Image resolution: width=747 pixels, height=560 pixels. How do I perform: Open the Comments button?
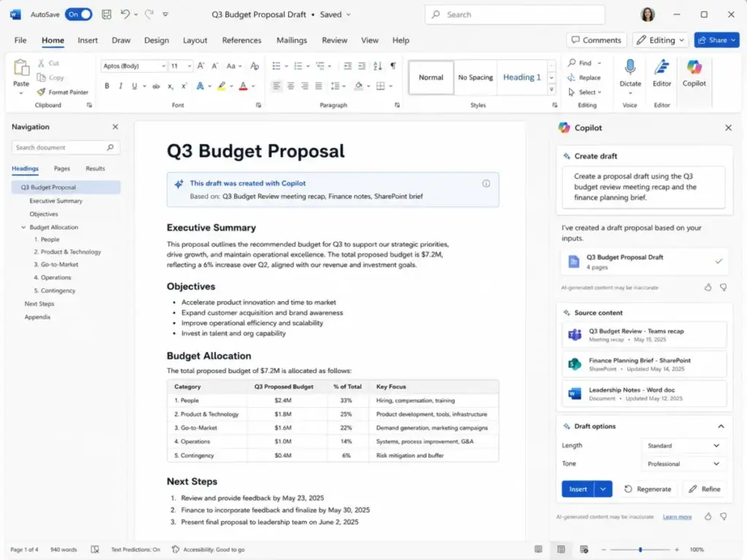tap(597, 40)
